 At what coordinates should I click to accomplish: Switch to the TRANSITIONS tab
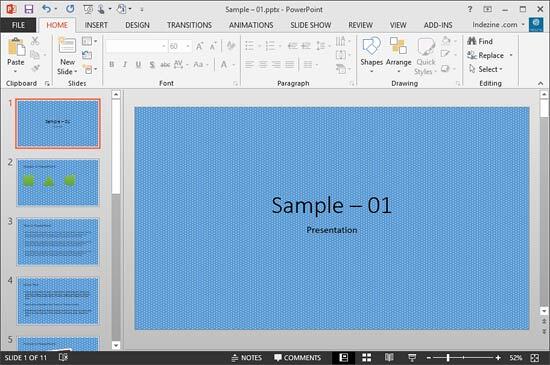coord(189,25)
